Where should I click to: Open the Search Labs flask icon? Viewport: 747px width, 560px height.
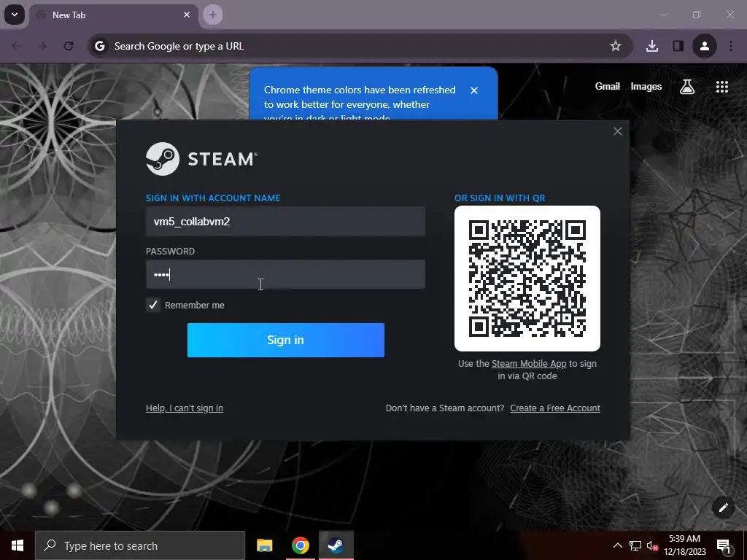(x=687, y=87)
